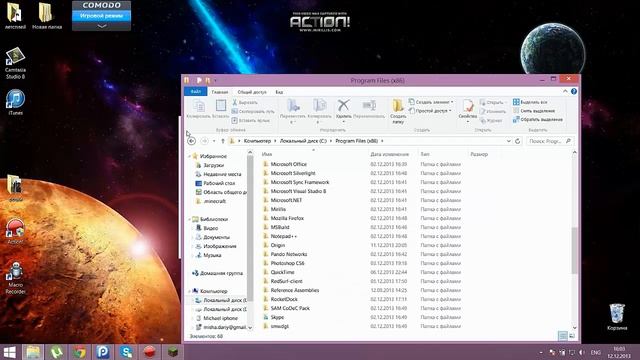
Task: Collapse the Избранное tree section
Action: [x=189, y=156]
